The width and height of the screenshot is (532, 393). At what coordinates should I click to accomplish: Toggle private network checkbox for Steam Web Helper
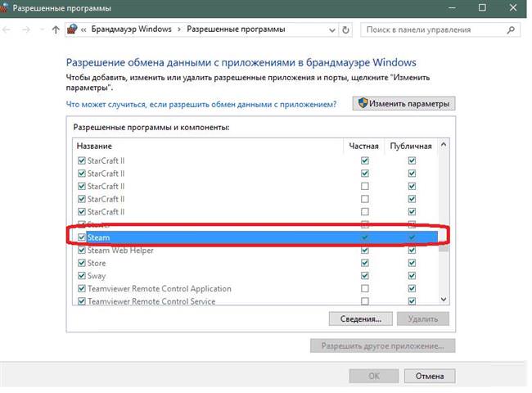[x=365, y=250]
